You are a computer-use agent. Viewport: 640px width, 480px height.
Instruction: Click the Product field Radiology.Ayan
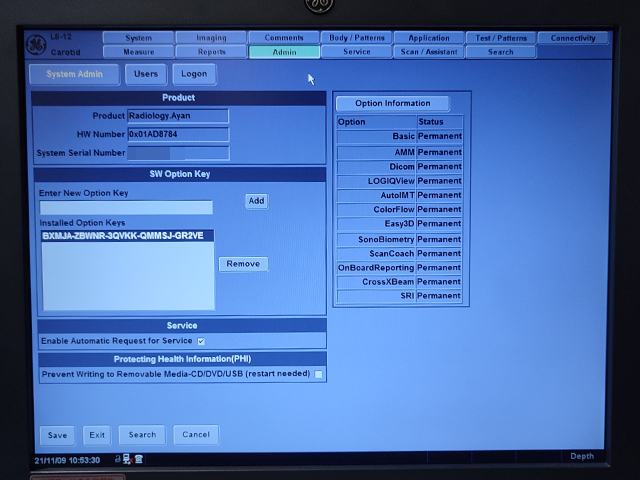click(x=178, y=116)
